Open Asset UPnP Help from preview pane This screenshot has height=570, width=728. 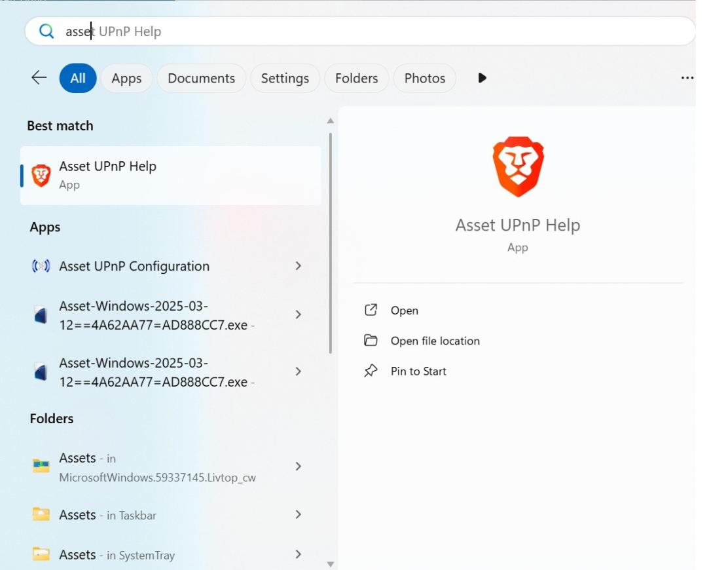click(x=404, y=311)
